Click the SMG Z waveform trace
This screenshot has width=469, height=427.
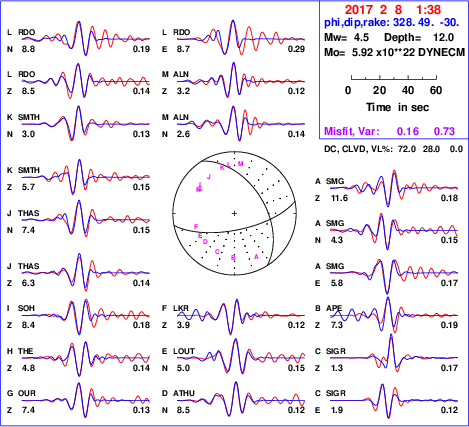click(x=394, y=188)
